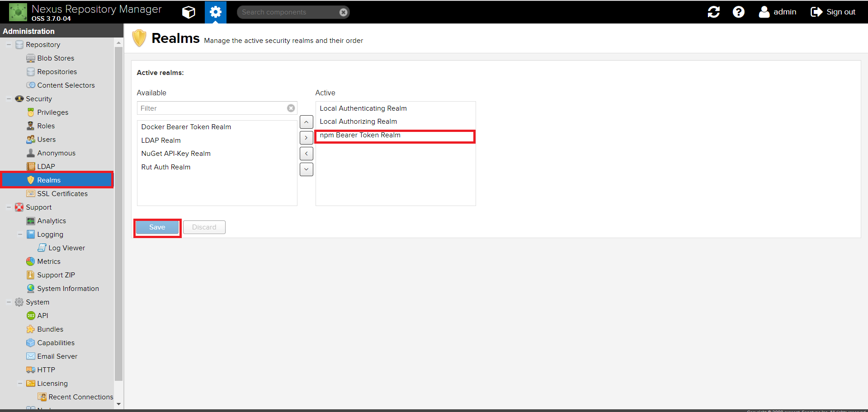This screenshot has width=868, height=412.
Task: Open HTTP settings item
Action: (46, 370)
